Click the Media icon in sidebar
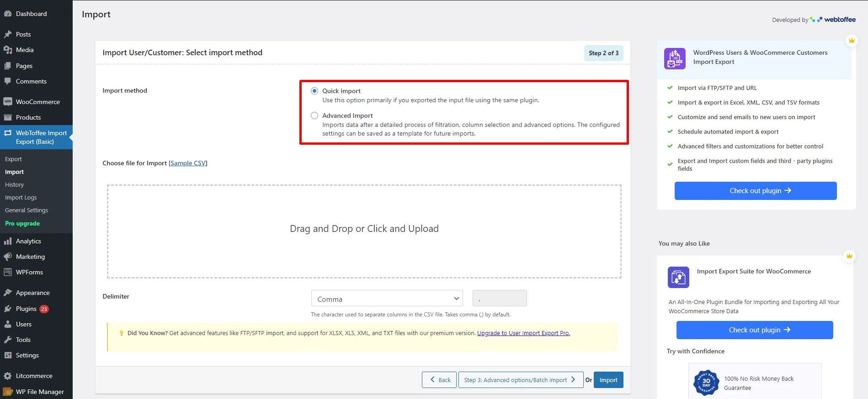The height and width of the screenshot is (399, 868). pyautogui.click(x=8, y=50)
